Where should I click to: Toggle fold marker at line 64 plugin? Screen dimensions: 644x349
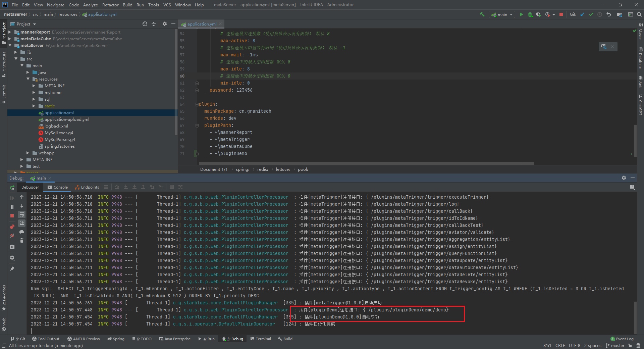click(x=197, y=104)
